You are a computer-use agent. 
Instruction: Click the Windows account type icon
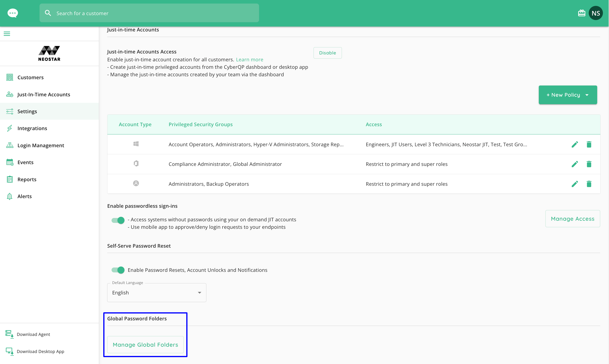[x=136, y=144]
